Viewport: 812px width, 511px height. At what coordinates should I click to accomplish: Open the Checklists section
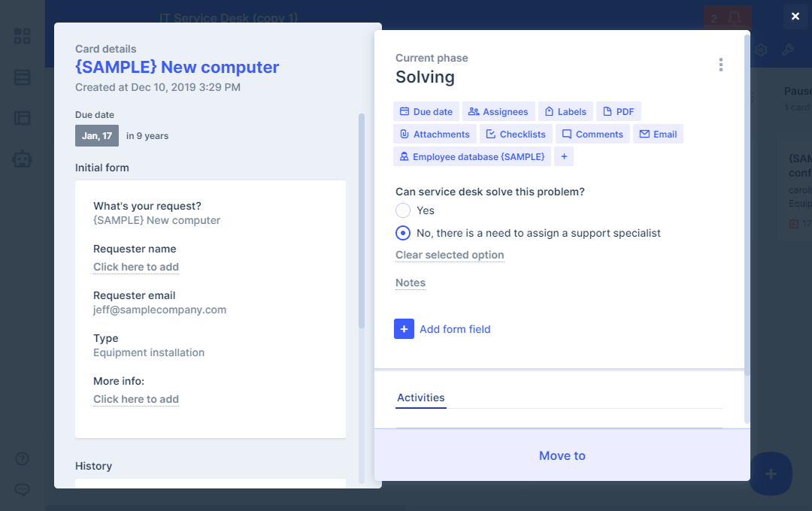[x=516, y=135]
